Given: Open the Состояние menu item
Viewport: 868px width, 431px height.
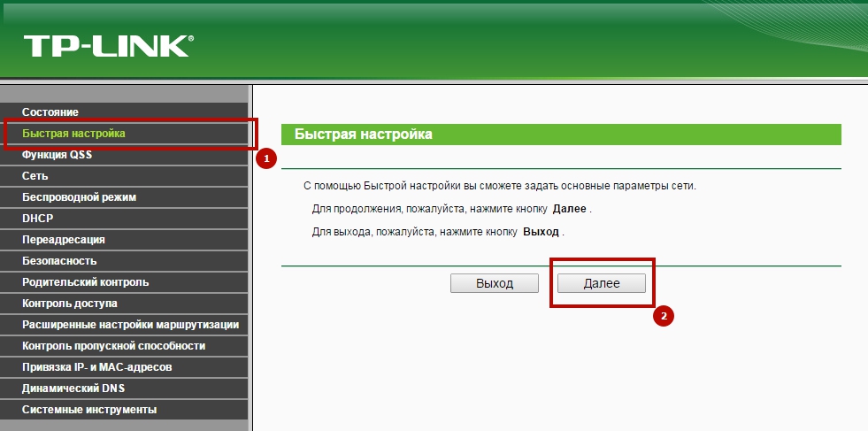Looking at the screenshot, I should tap(50, 112).
